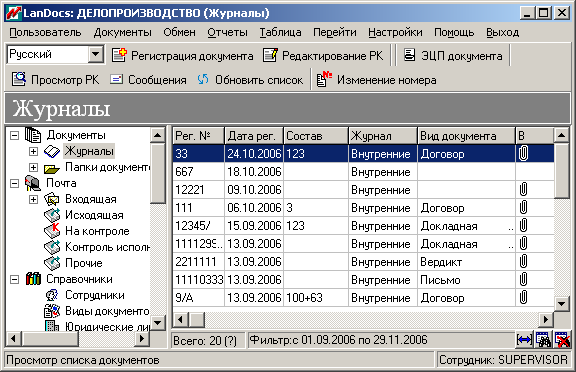Click the Сообщения envelope icon
Screen dimensions: 576x372
[116, 79]
